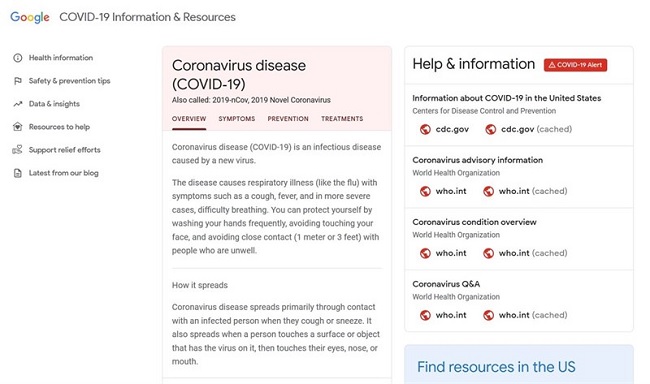Click the globe icon beside cdc.gov
The width and height of the screenshot is (650, 384).
coord(425,129)
